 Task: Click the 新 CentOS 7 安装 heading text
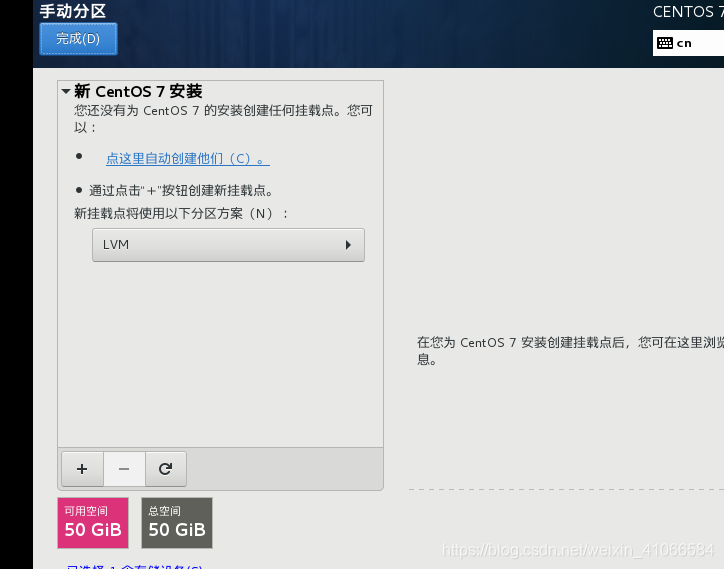tap(138, 91)
